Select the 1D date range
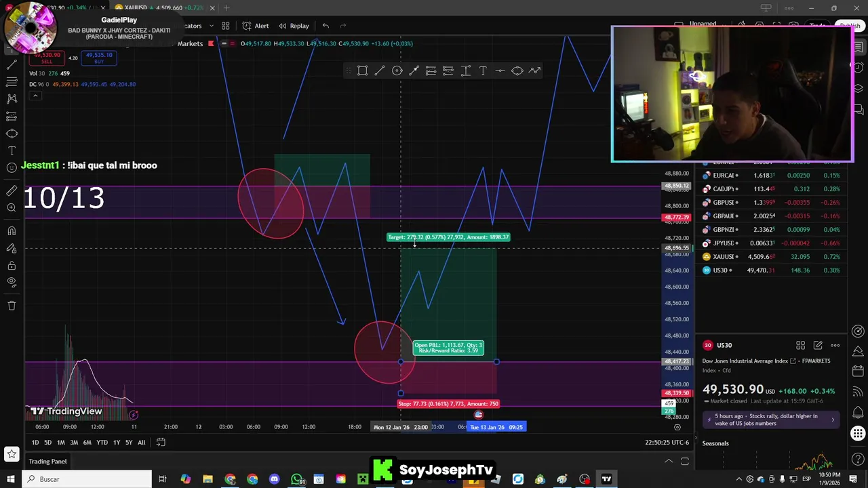868x488 pixels. [35, 443]
